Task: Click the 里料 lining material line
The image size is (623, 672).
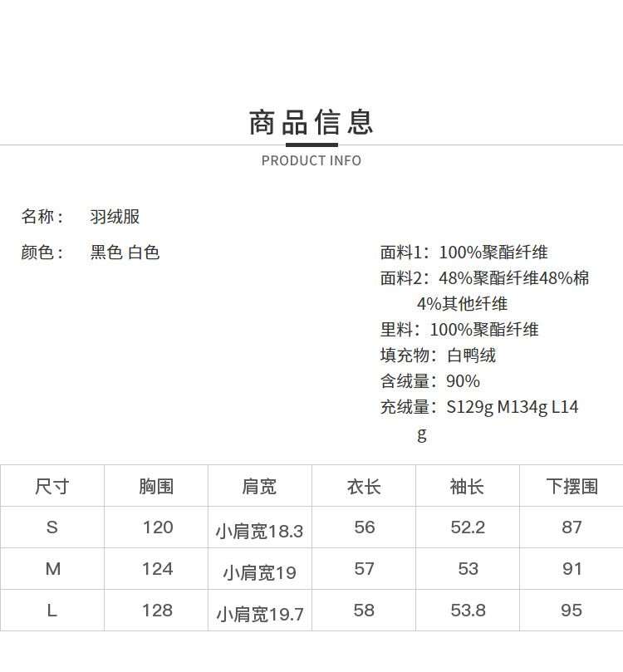Action: (459, 330)
